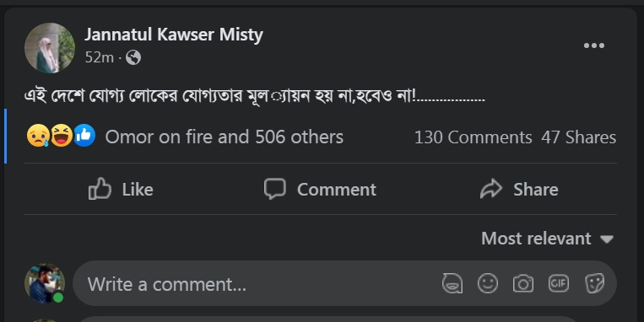
Task: Open the 130 Comments link
Action: (473, 137)
